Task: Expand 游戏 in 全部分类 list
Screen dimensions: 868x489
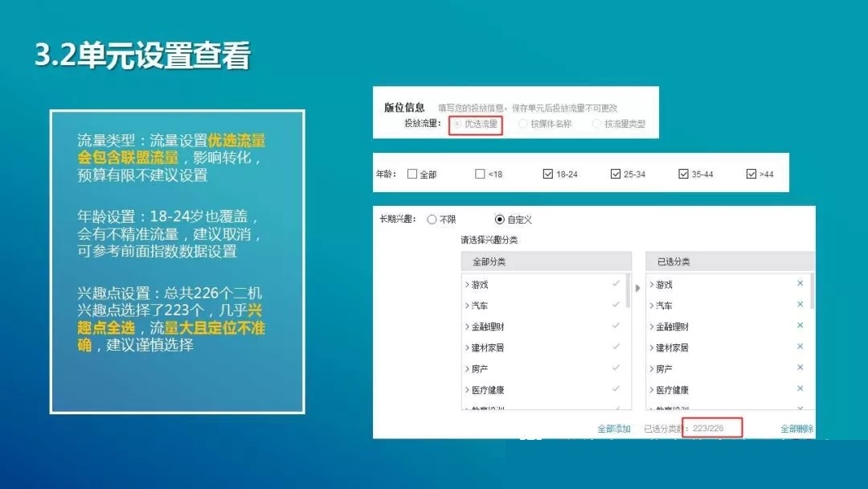Action: [x=467, y=285]
